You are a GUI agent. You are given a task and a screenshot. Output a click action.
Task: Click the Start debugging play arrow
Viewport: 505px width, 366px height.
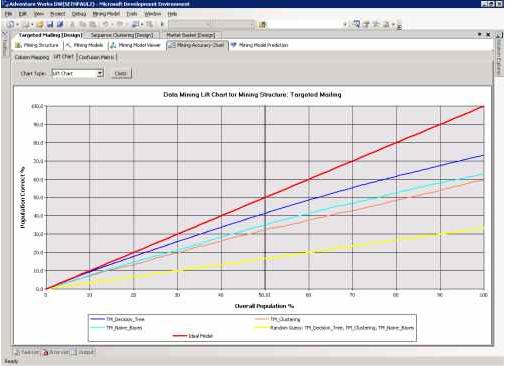click(162, 24)
